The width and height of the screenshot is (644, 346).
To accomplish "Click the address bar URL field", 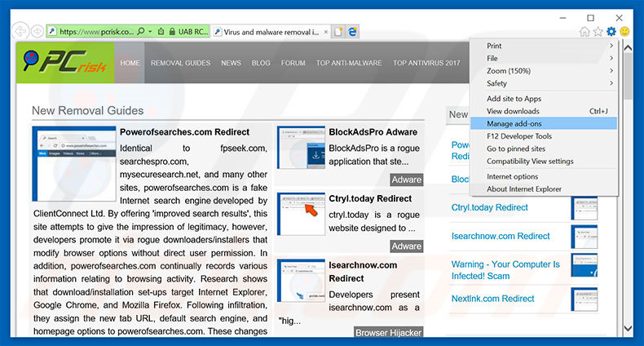I will coord(96,31).
